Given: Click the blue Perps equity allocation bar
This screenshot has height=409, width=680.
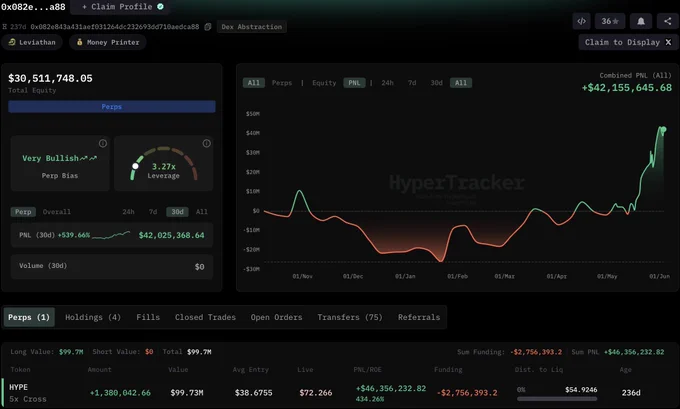Looking at the screenshot, I should coord(112,107).
